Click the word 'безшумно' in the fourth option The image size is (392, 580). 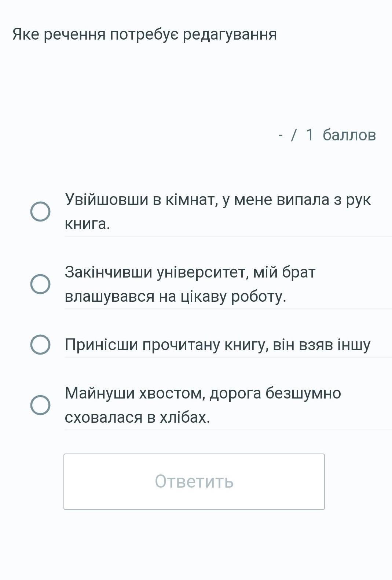[x=303, y=393]
